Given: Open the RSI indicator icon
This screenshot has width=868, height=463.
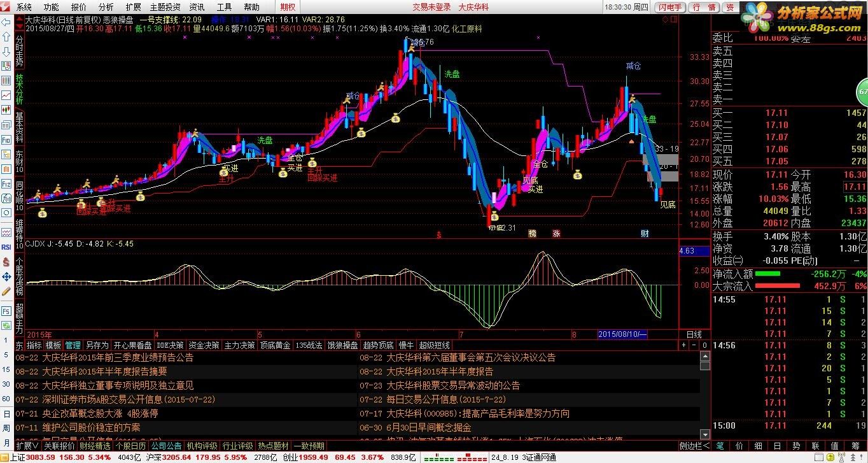Looking at the screenshot, I should [6, 246].
